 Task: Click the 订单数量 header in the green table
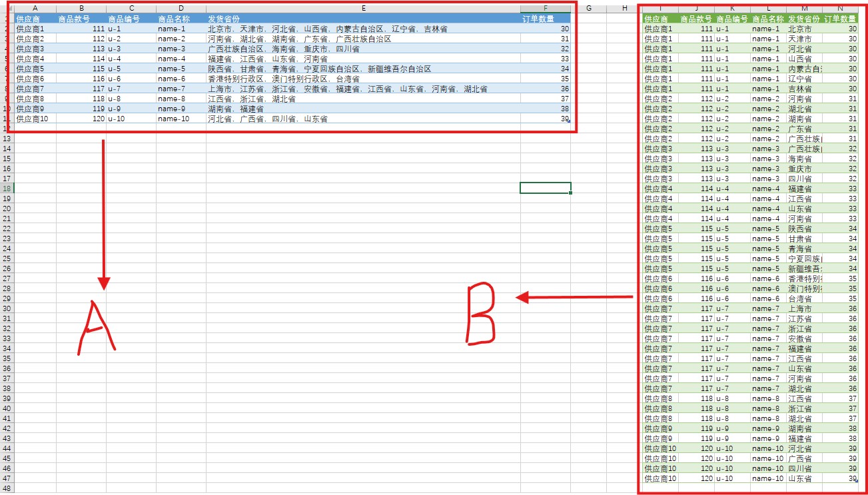[841, 19]
